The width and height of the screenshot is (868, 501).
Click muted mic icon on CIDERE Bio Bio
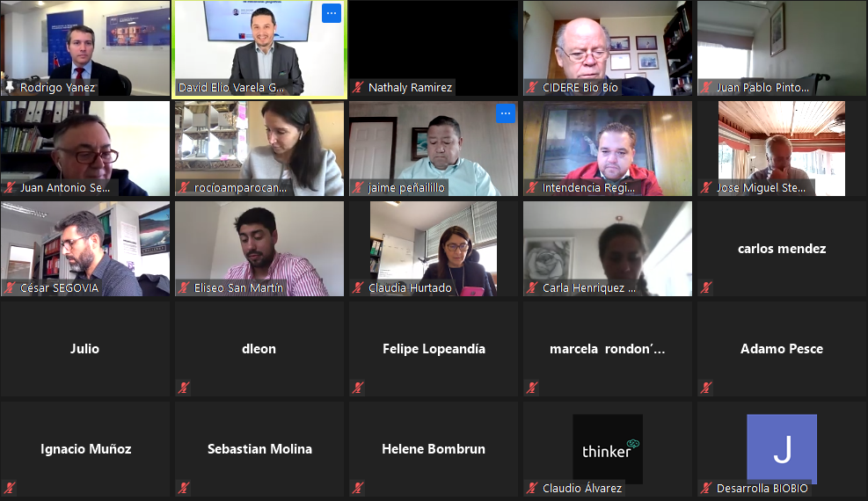pos(532,87)
